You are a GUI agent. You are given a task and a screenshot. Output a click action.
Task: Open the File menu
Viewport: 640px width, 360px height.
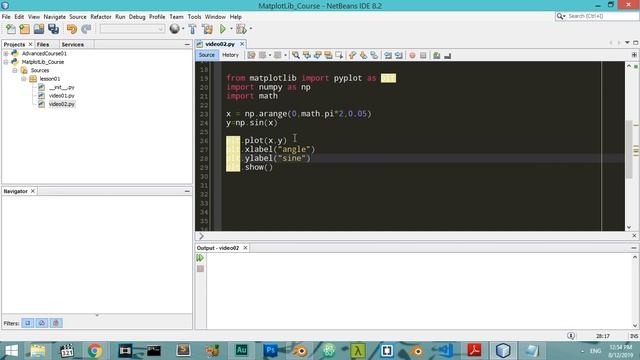click(6, 17)
